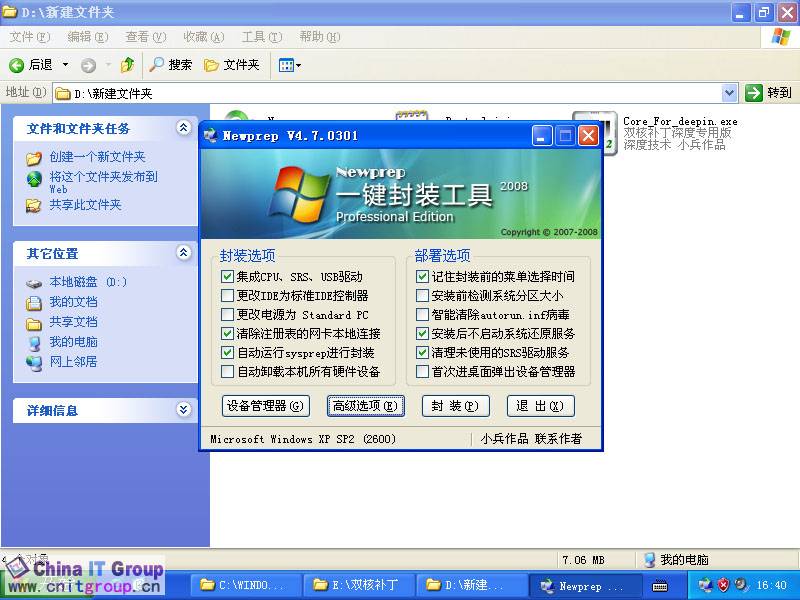Image resolution: width=800 pixels, height=600 pixels.
Task: Click 将这个文件夹发布到 Web link
Action: (x=104, y=182)
